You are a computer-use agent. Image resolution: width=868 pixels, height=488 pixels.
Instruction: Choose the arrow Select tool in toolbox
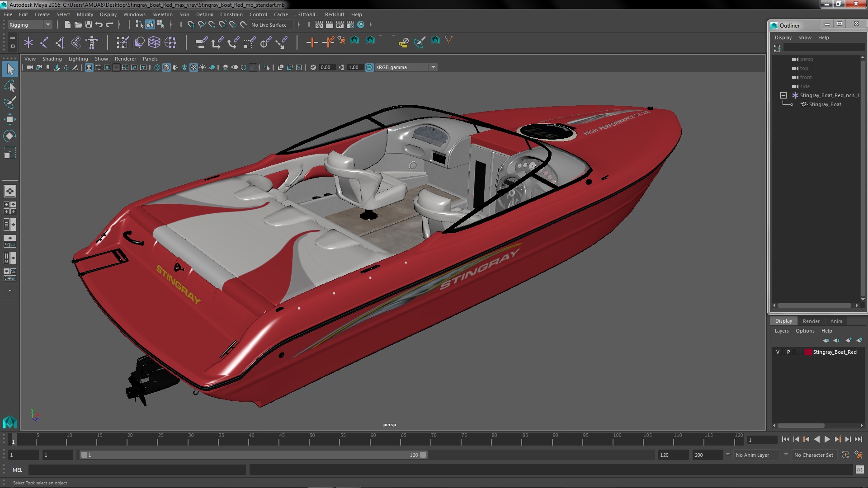[x=9, y=69]
